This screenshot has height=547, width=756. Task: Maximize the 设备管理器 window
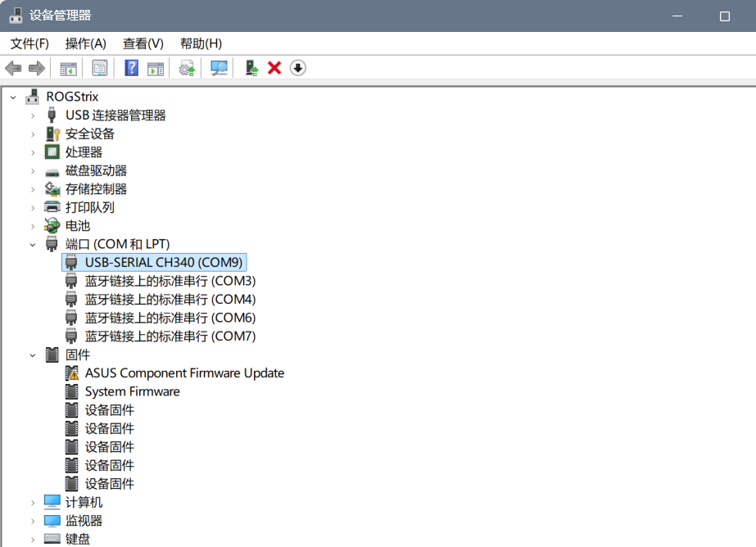click(x=725, y=16)
